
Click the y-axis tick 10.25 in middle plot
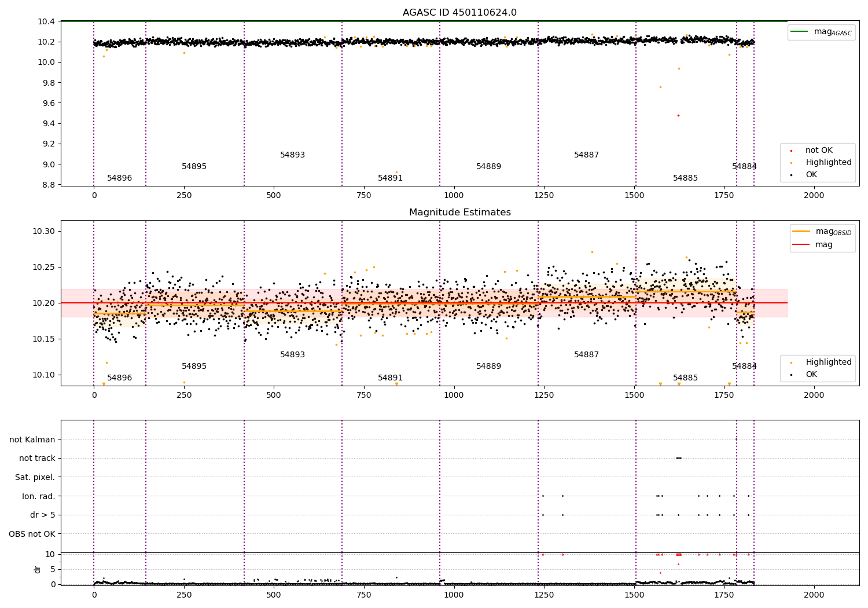(x=44, y=268)
